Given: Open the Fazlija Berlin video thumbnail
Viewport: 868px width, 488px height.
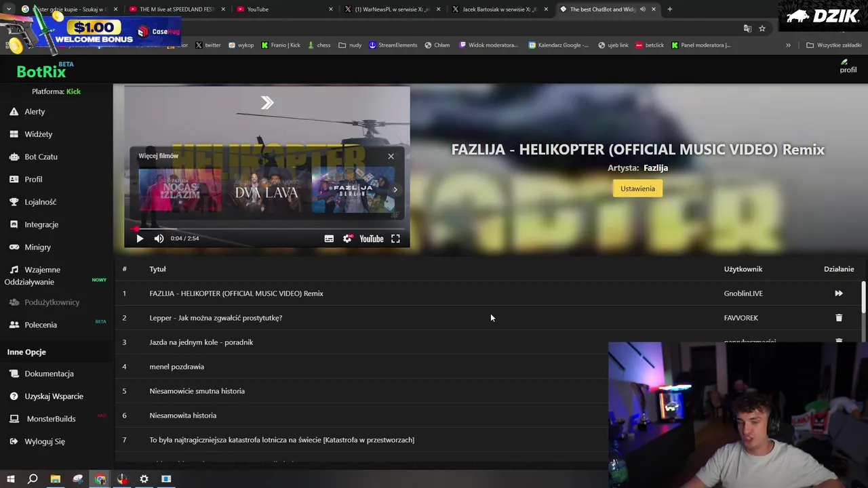Looking at the screenshot, I should click(x=353, y=190).
